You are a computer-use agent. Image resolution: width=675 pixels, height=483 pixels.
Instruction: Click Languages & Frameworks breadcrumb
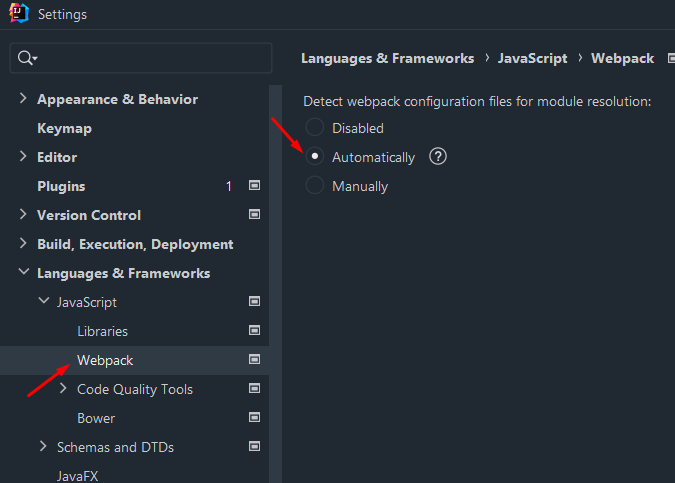click(x=387, y=58)
